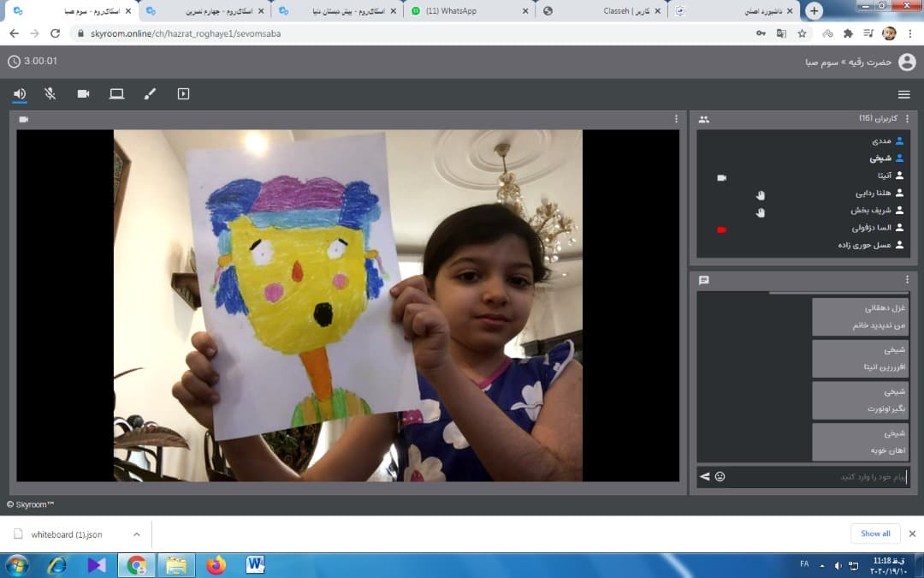Select user عسل حوری زاده in list
The image size is (924, 578).
(x=864, y=245)
